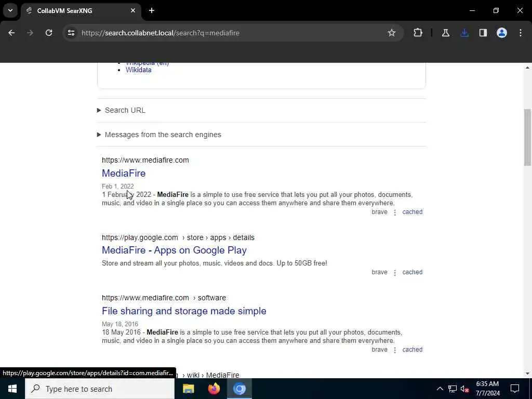Image resolution: width=532 pixels, height=399 pixels.
Task: Click the muted volume tray icon
Action: coord(465,389)
